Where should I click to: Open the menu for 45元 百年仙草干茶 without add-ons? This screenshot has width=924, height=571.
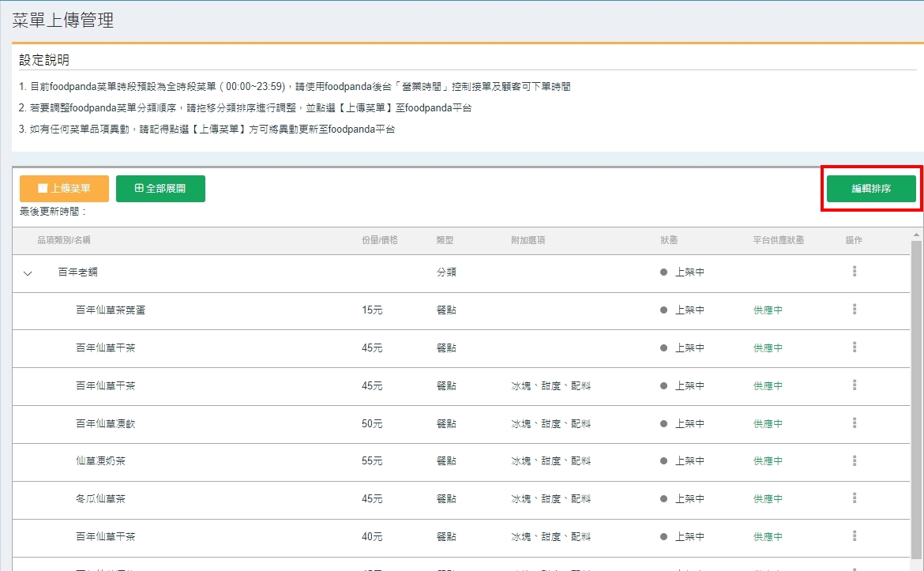(855, 347)
